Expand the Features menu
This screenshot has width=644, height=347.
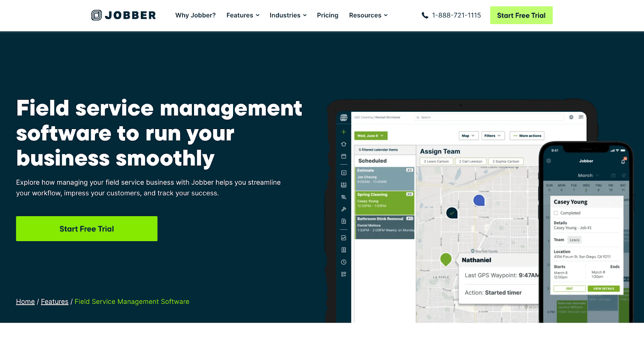pyautogui.click(x=243, y=15)
